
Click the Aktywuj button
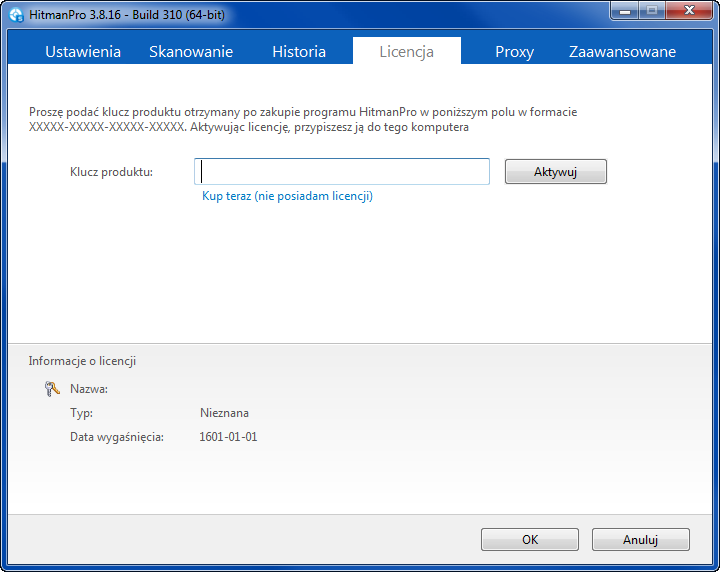click(556, 172)
